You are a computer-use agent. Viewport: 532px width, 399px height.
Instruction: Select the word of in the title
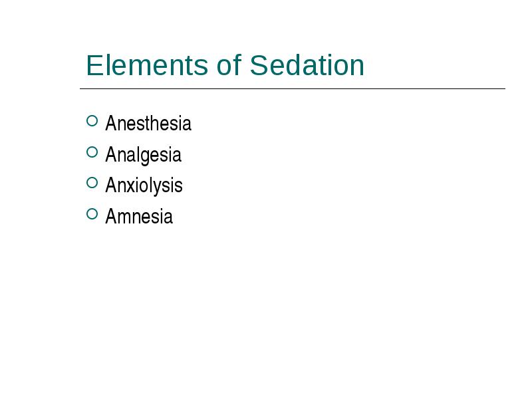229,65
